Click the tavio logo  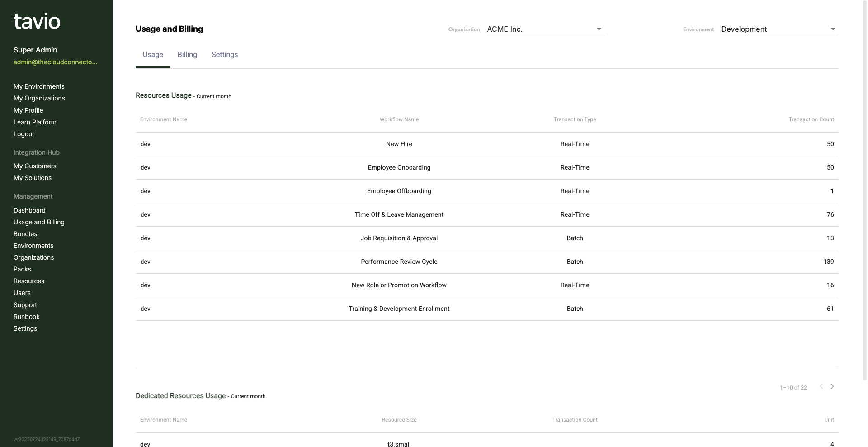(37, 21)
